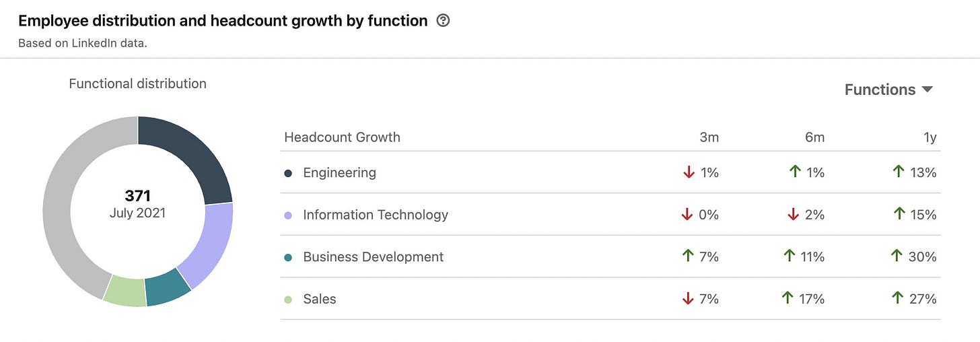
Task: Click the green up arrow for Sales 1y
Action: tap(897, 298)
